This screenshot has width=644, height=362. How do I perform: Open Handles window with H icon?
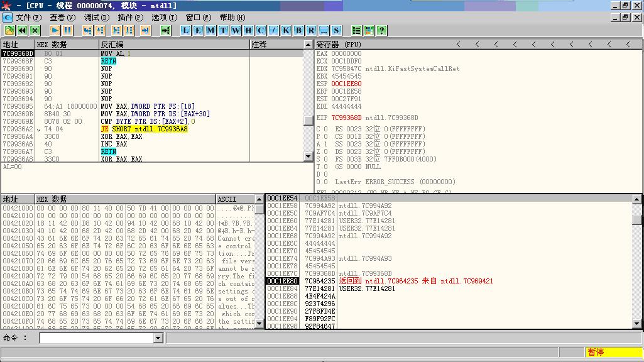tap(248, 30)
